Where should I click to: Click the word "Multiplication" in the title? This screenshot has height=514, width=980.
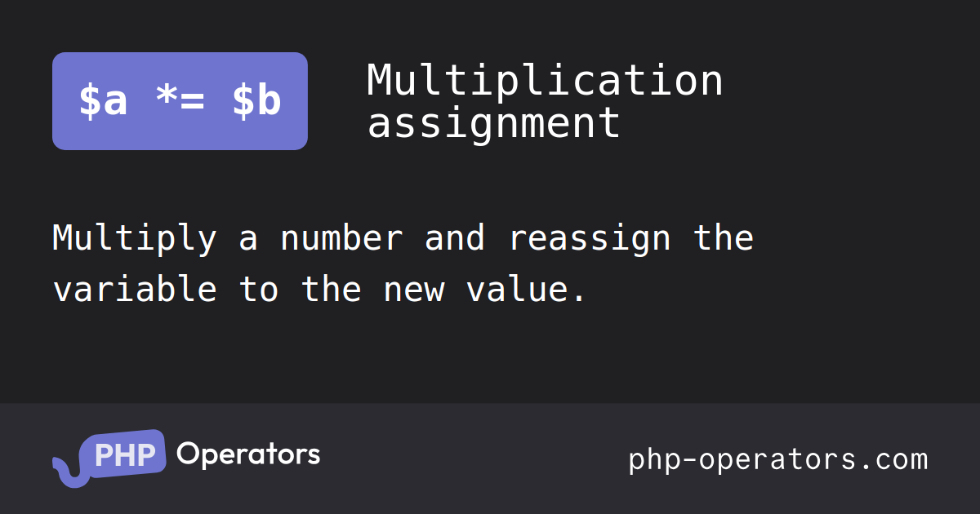(x=545, y=81)
